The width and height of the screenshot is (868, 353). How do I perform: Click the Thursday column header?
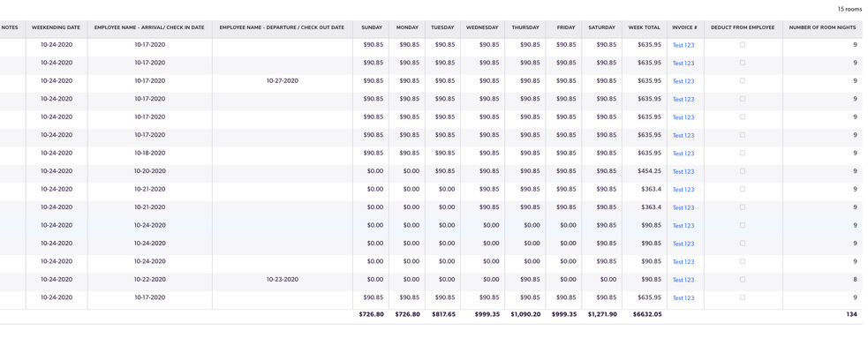525,27
